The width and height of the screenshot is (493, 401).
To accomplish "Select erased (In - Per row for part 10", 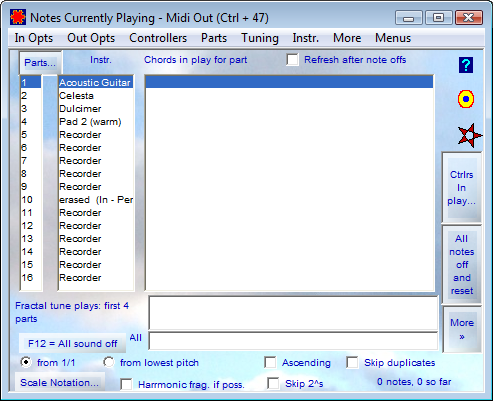I will click(x=96, y=200).
